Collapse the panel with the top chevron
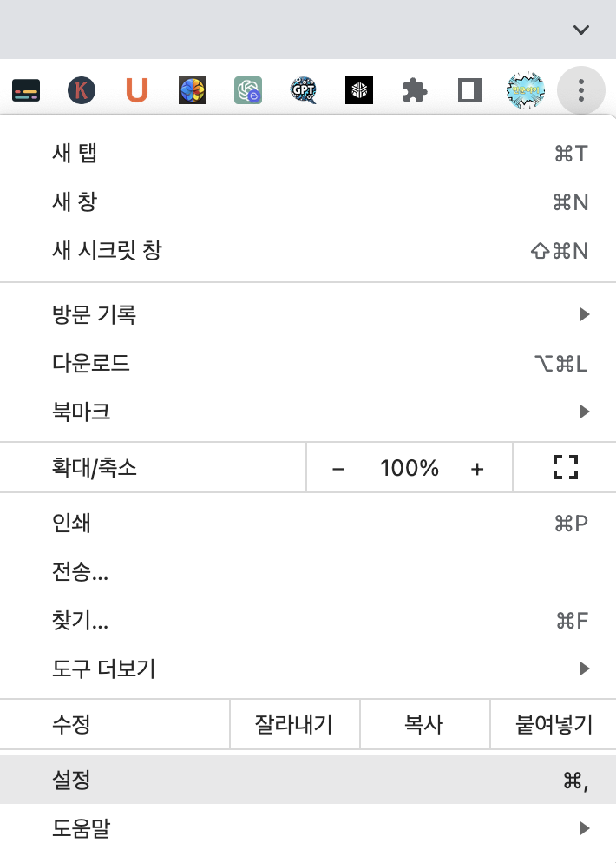 (x=580, y=30)
